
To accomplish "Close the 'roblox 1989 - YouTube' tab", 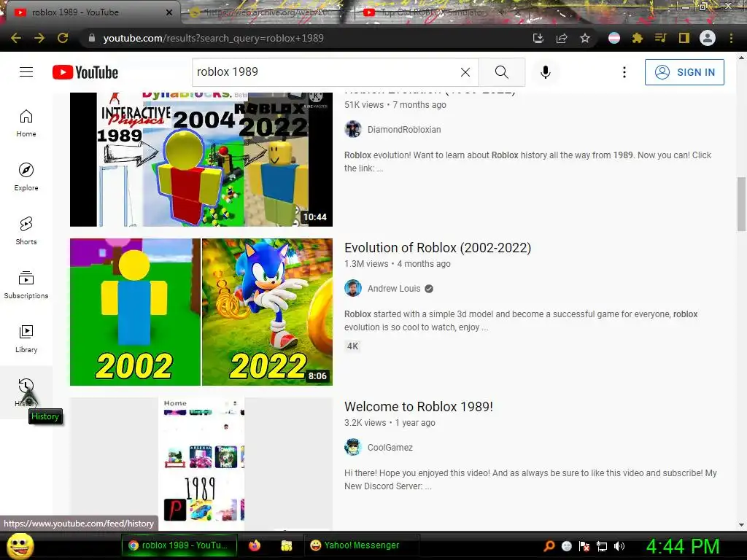I will coord(169,12).
